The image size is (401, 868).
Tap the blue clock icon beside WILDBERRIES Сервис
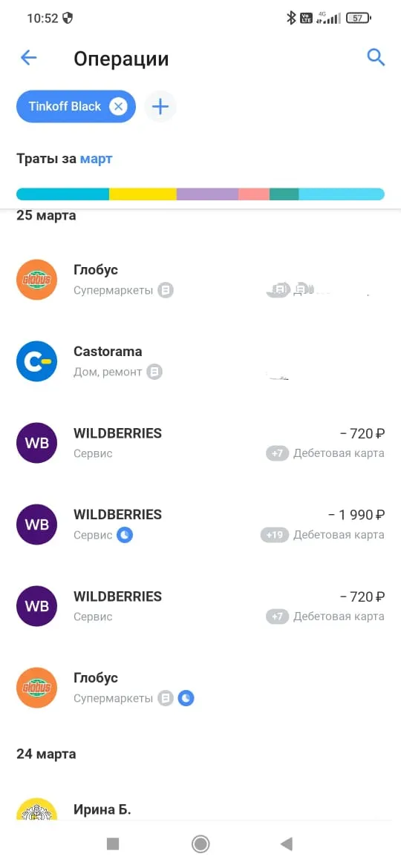coord(125,535)
